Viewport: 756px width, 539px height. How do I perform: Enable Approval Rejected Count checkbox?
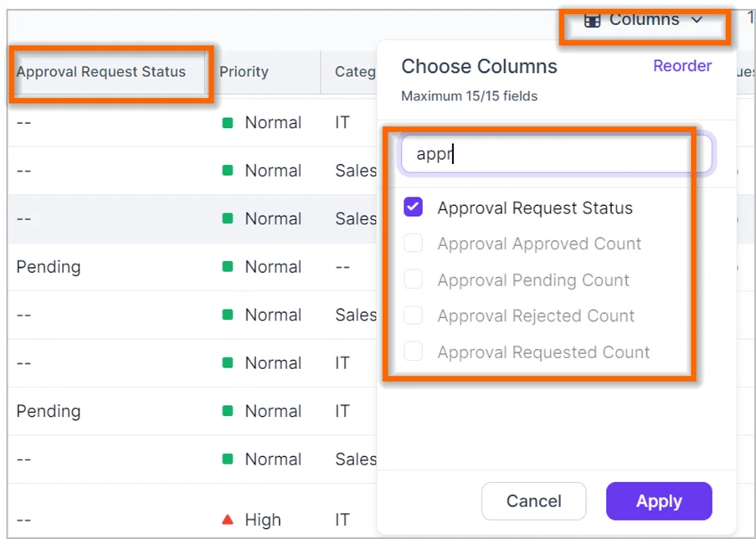click(x=413, y=316)
